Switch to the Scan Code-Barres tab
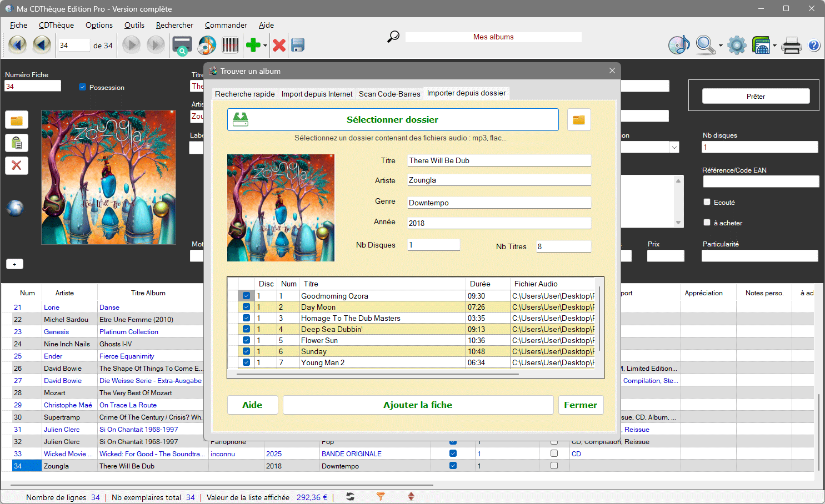This screenshot has height=504, width=825. click(x=389, y=94)
